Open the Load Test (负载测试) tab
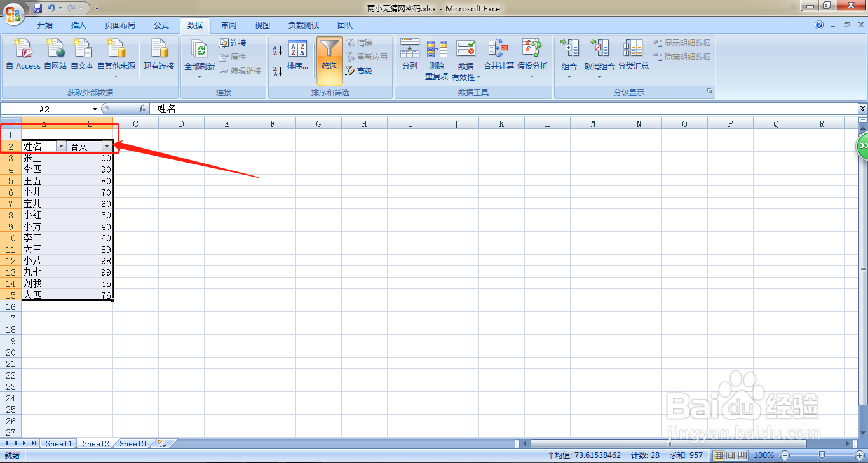 pyautogui.click(x=304, y=25)
